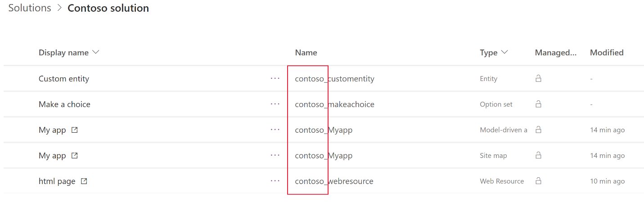Image resolution: width=644 pixels, height=207 pixels.
Task: Open more options for Custom entity row
Action: [x=275, y=78]
